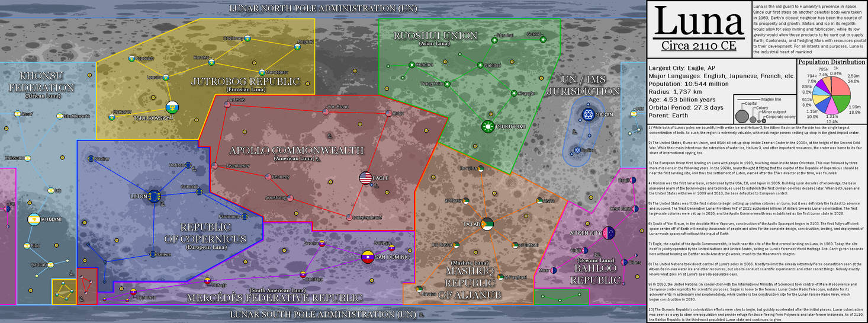Select the Tsukuyomi green sun capital icon

click(x=488, y=126)
